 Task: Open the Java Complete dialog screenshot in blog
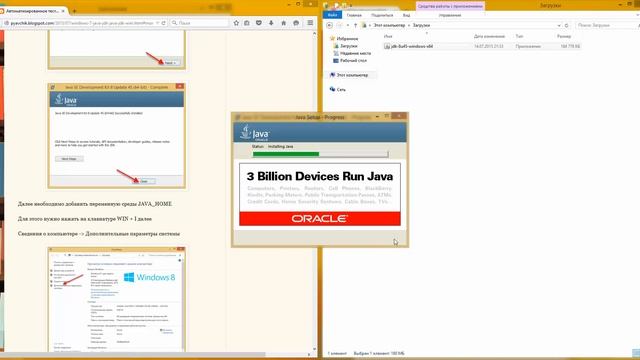(x=117, y=136)
